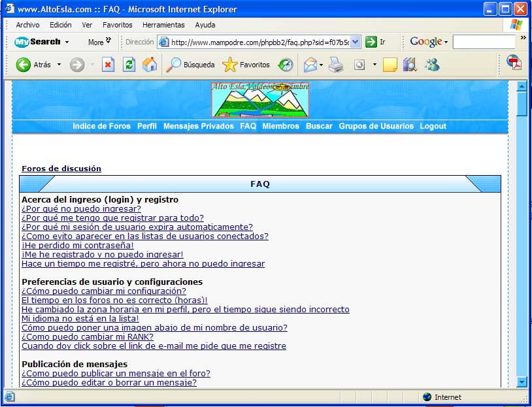
Task: Open the '¿Por qué no puedo ingresar?' link
Action: coord(81,209)
